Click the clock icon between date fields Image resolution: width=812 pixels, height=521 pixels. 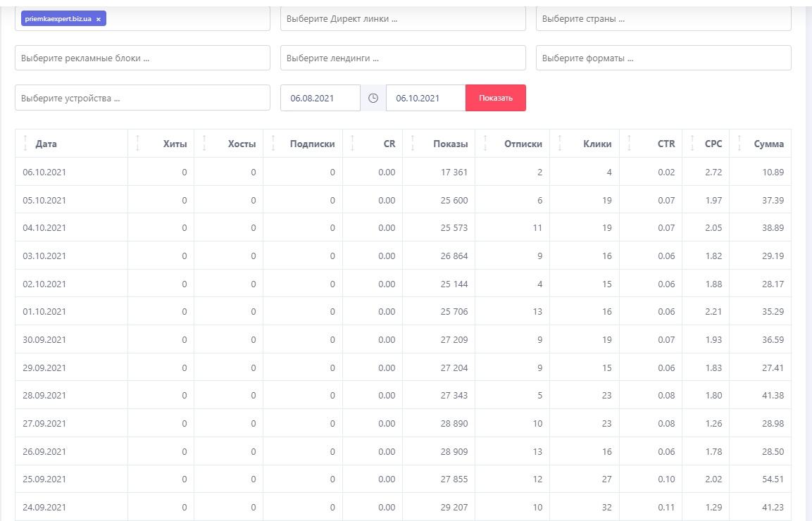[x=373, y=98]
